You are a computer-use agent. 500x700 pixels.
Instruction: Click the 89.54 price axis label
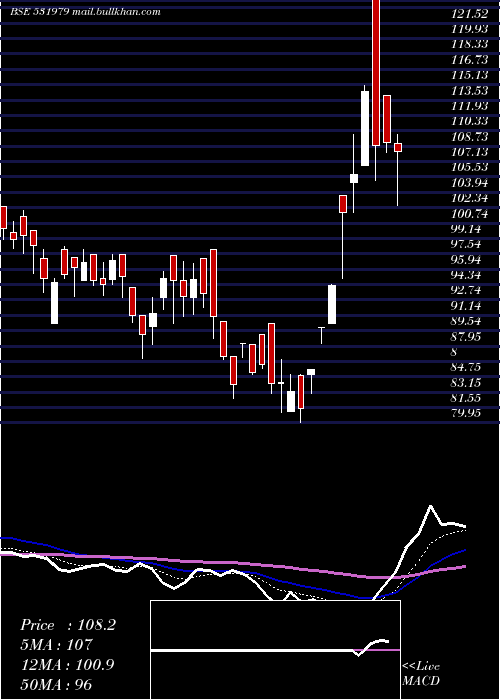point(466,321)
